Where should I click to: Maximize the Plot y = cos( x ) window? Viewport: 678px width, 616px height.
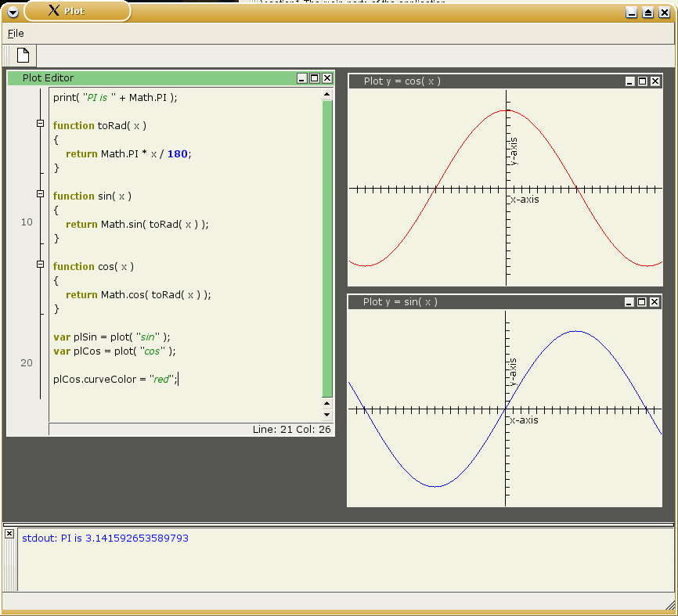pos(643,81)
